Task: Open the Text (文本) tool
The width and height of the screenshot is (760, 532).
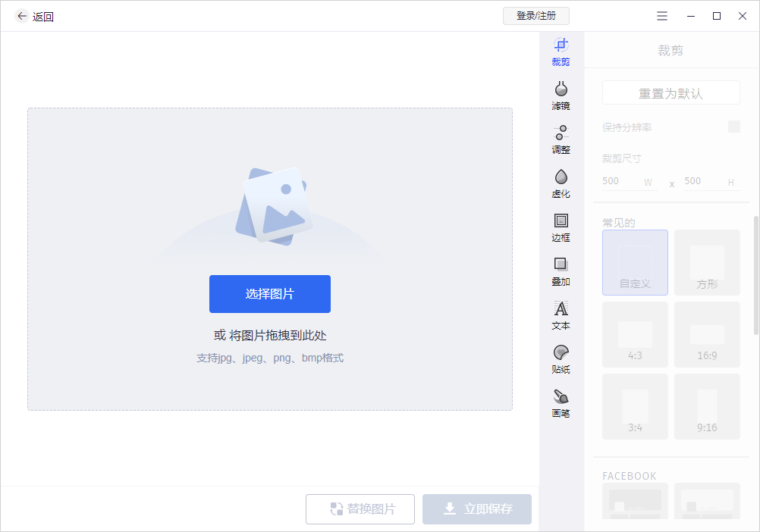Action: (x=561, y=316)
